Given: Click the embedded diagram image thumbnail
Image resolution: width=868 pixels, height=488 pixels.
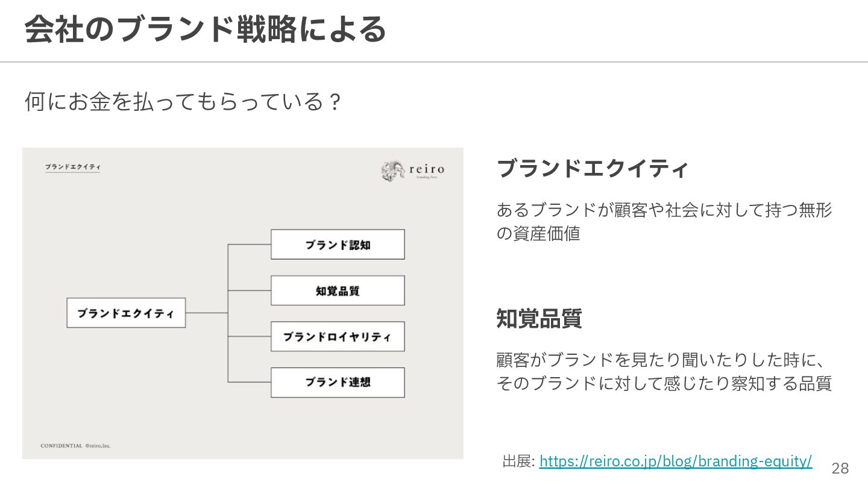Looking at the screenshot, I should click(243, 303).
